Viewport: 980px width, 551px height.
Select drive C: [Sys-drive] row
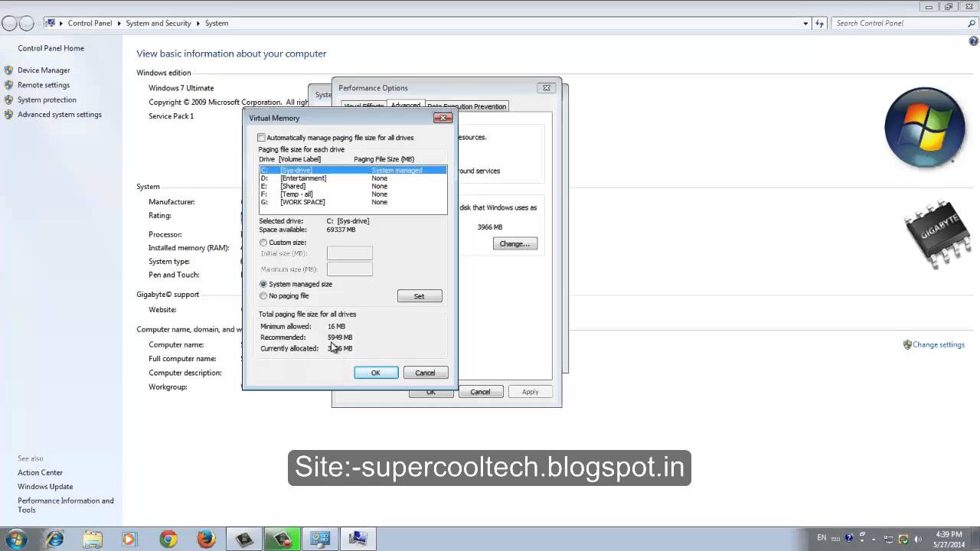(353, 170)
